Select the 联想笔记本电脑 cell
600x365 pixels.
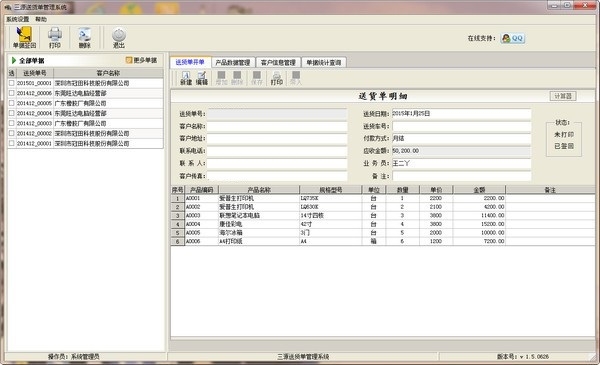click(x=259, y=215)
